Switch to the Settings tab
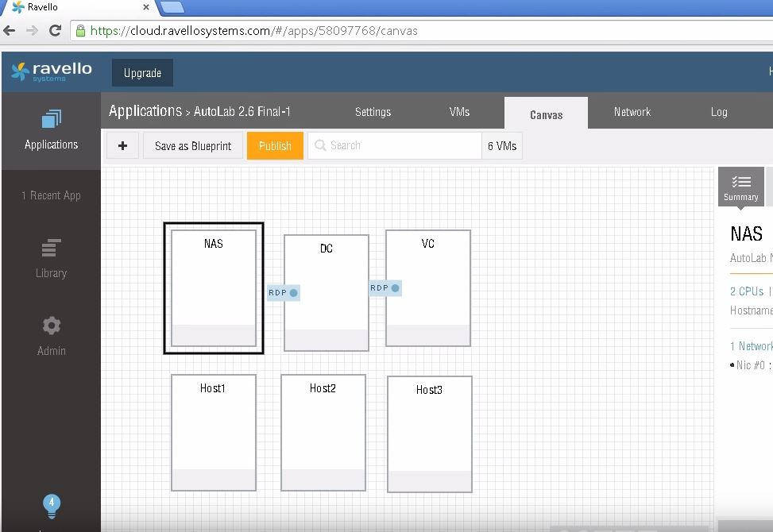Viewport: 773px width, 532px height. [x=373, y=112]
